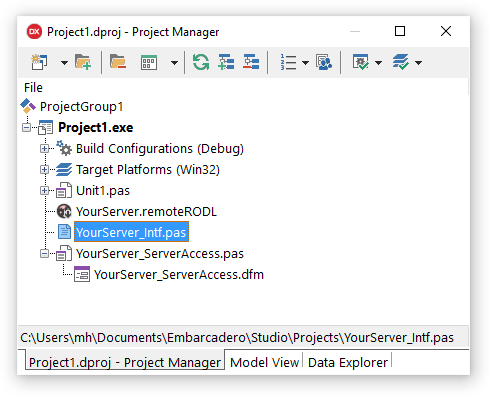Click the File column header
The height and width of the screenshot is (397, 491).
pos(33,88)
